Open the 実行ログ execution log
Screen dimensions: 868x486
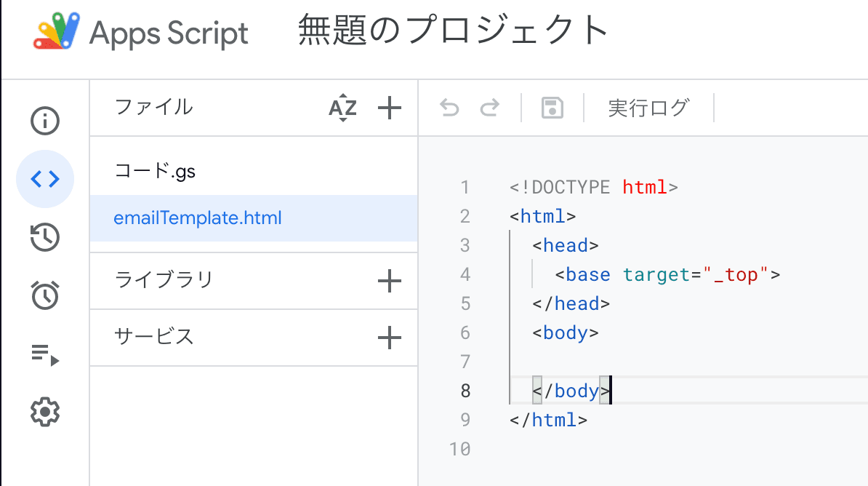coord(648,108)
